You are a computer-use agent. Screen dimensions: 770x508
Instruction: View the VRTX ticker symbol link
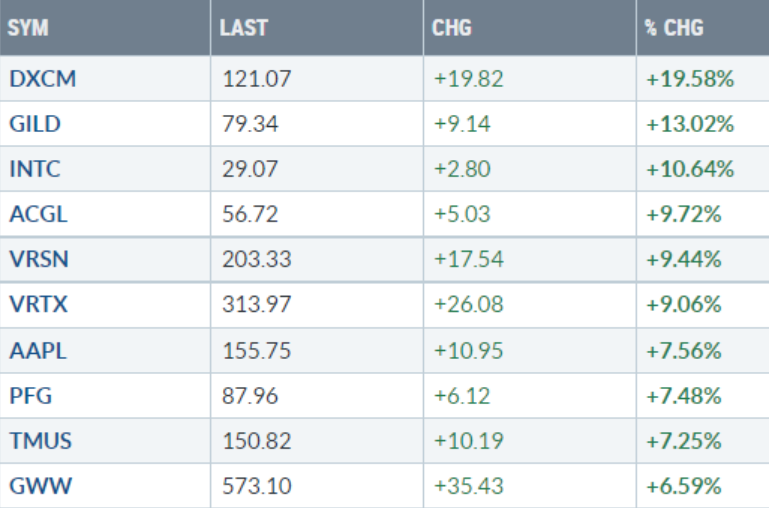(38, 305)
